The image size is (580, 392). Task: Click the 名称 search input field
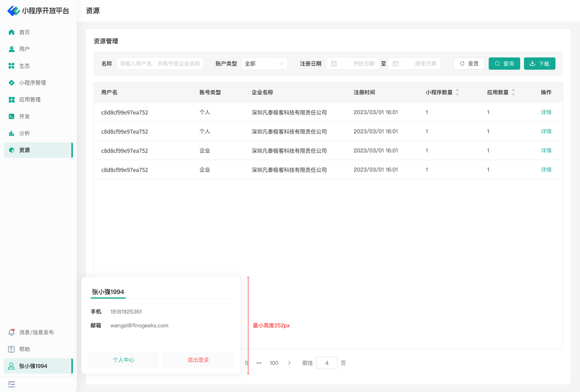[x=159, y=64]
